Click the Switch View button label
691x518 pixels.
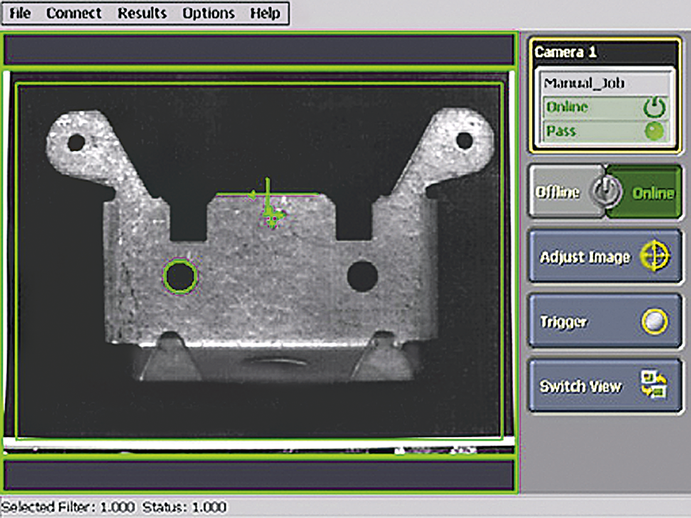pyautogui.click(x=580, y=387)
